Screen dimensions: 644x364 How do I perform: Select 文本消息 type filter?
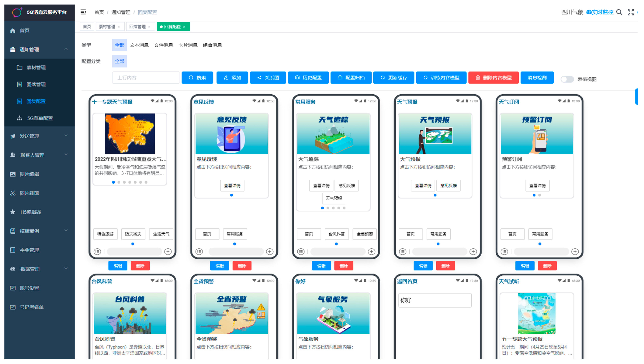click(x=139, y=45)
